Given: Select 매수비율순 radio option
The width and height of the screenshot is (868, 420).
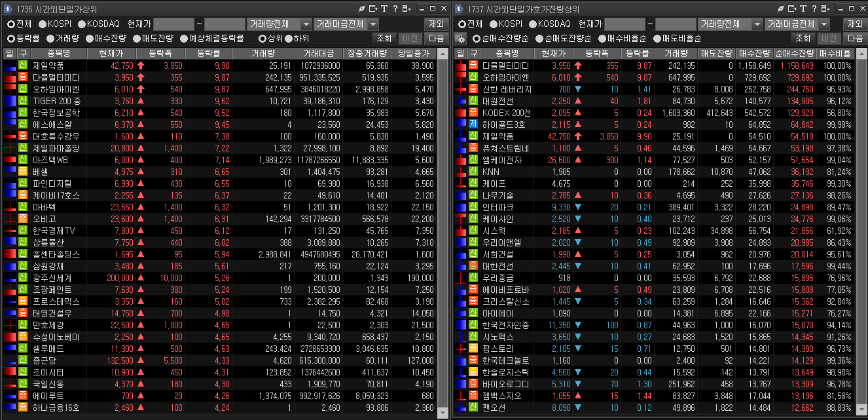Looking at the screenshot, I should coord(602,39).
